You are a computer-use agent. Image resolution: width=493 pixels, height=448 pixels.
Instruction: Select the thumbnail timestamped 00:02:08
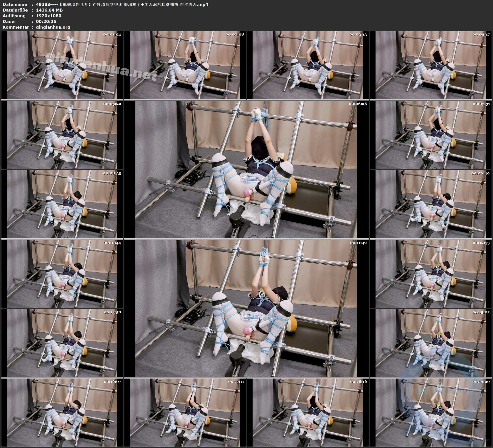(185, 65)
